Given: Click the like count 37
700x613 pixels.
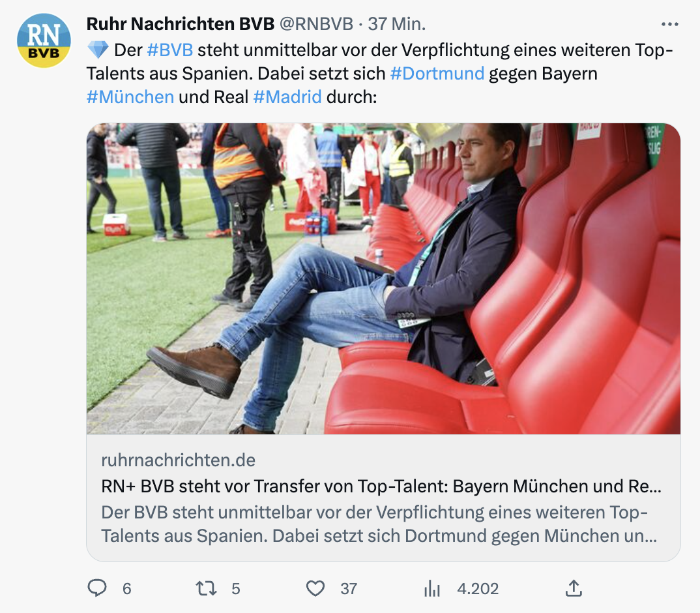Looking at the screenshot, I should (x=349, y=588).
